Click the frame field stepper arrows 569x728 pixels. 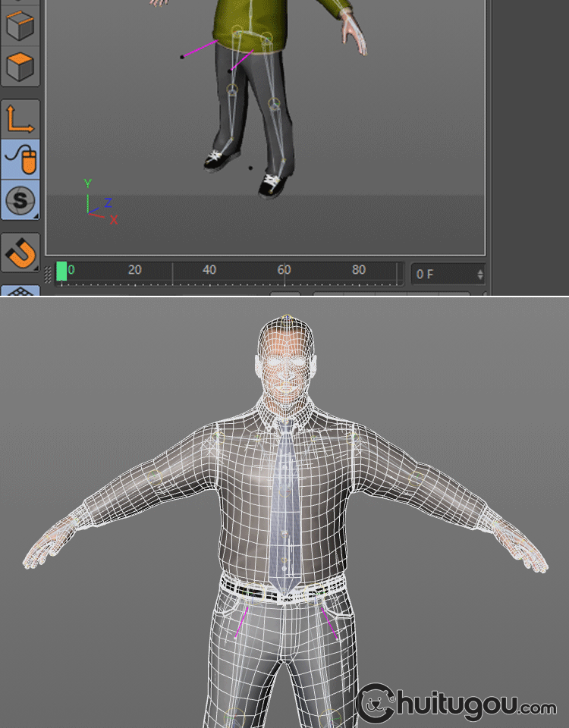(479, 274)
